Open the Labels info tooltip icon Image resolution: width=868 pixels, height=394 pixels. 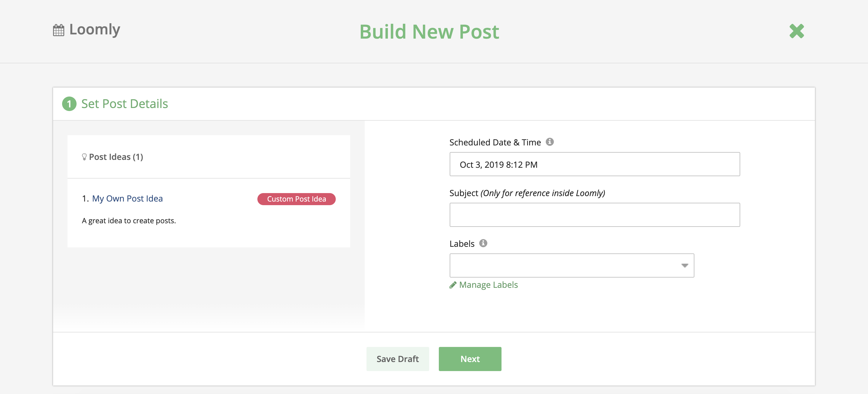coord(483,243)
